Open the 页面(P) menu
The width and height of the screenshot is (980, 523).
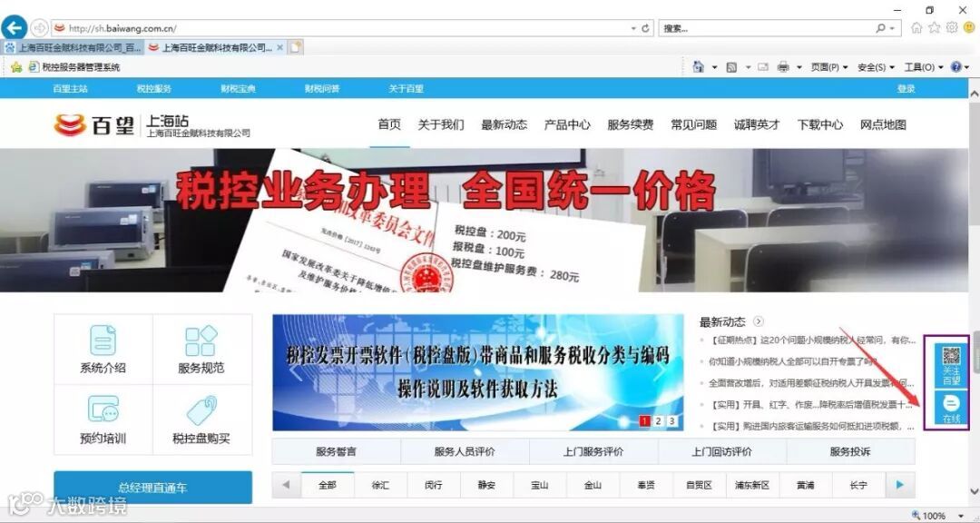[828, 67]
